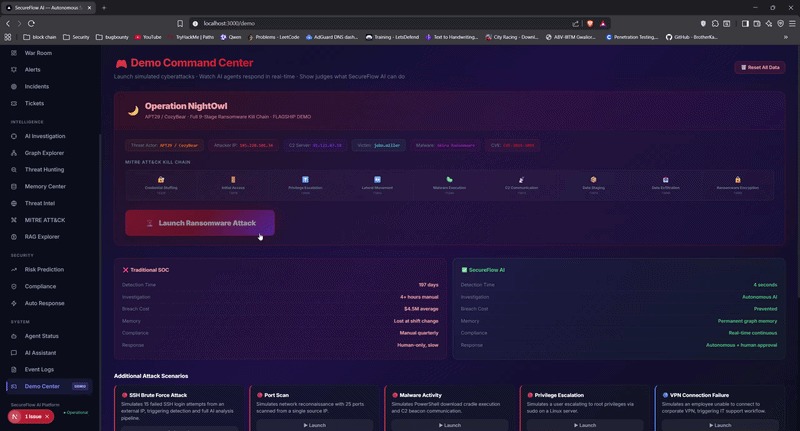Open the Tickets sidebar page
The image size is (800, 431).
(34, 104)
